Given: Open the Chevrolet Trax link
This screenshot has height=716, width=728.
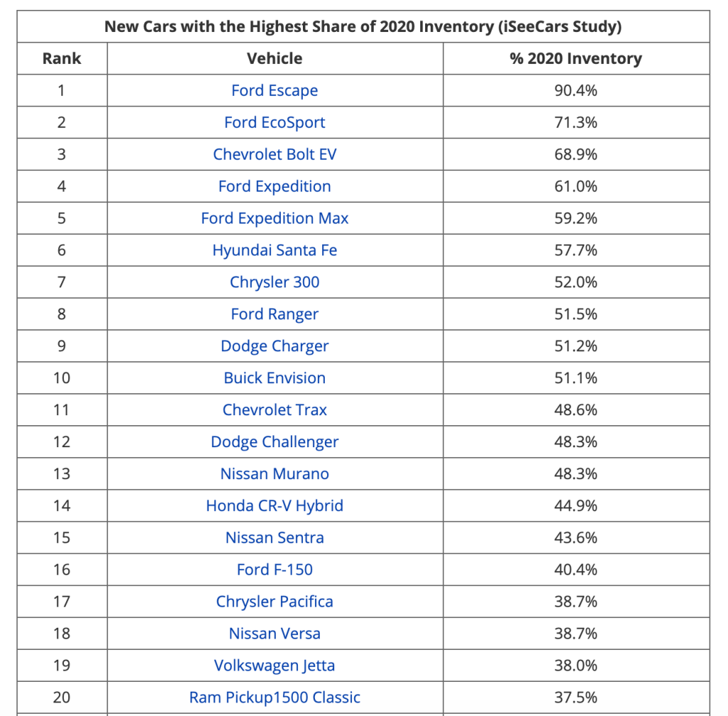Looking at the screenshot, I should coord(274,410).
